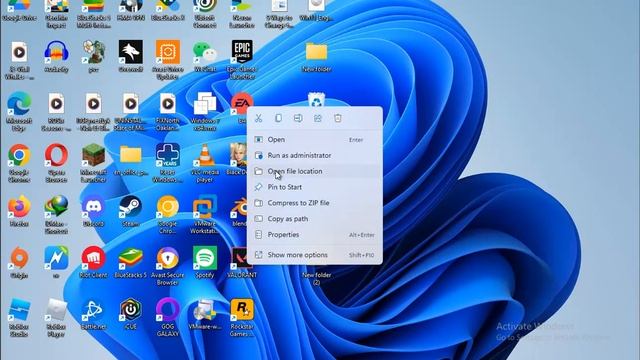Viewport: 640px width, 360px height.
Task: Select the GOG GALAXY icon
Action: [168, 310]
